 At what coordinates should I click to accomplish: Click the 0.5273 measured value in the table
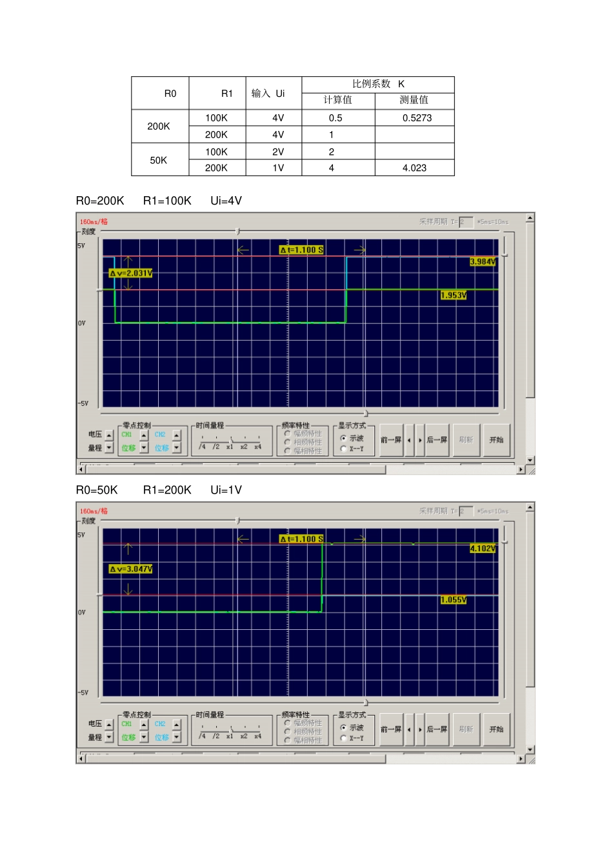click(x=417, y=118)
